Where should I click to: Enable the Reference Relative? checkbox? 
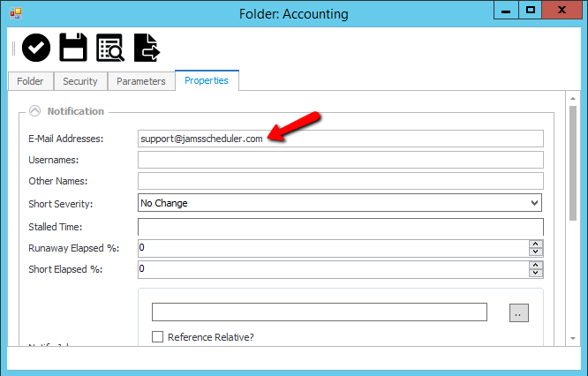click(x=157, y=336)
